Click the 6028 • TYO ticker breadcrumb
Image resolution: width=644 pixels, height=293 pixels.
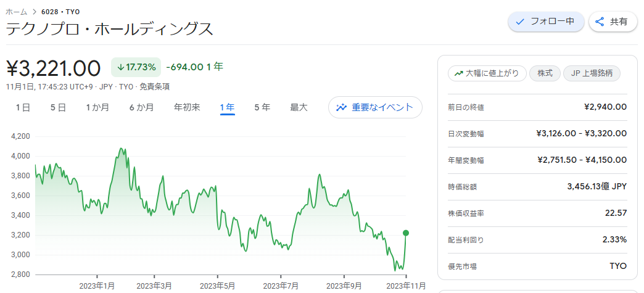click(61, 12)
